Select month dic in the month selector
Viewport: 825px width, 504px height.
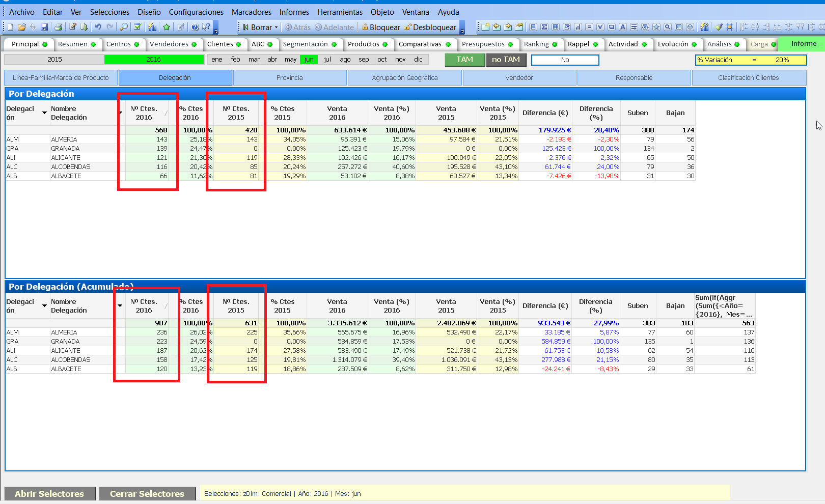pyautogui.click(x=418, y=60)
